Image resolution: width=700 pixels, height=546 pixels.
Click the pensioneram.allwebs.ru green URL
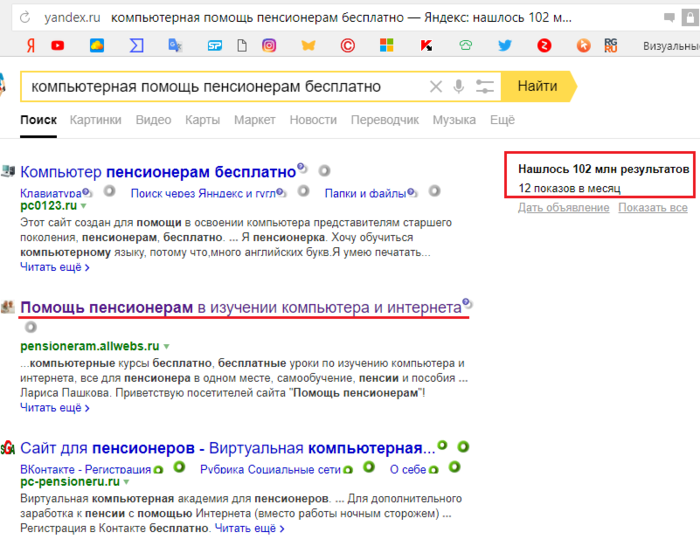(x=90, y=346)
